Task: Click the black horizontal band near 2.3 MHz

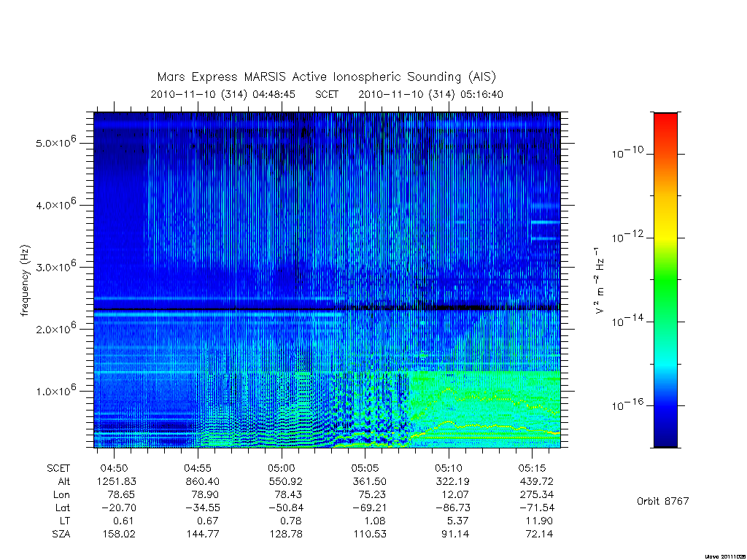Action: tap(328, 308)
